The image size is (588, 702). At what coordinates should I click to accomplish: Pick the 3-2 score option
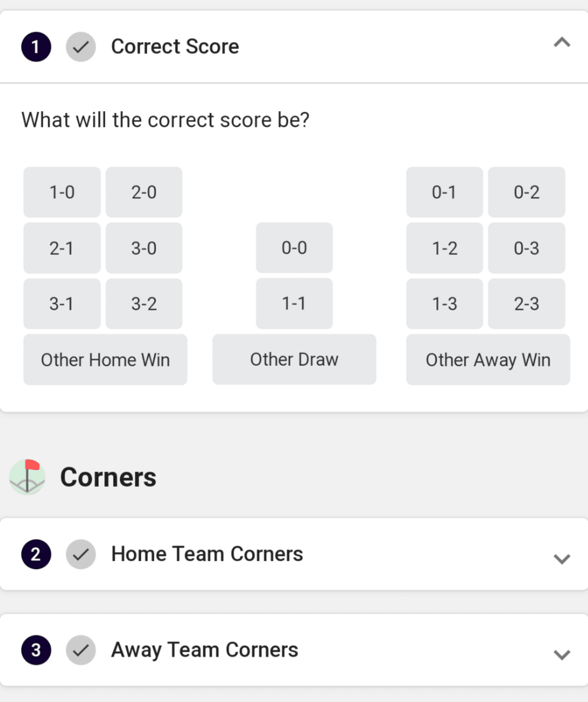[144, 304]
